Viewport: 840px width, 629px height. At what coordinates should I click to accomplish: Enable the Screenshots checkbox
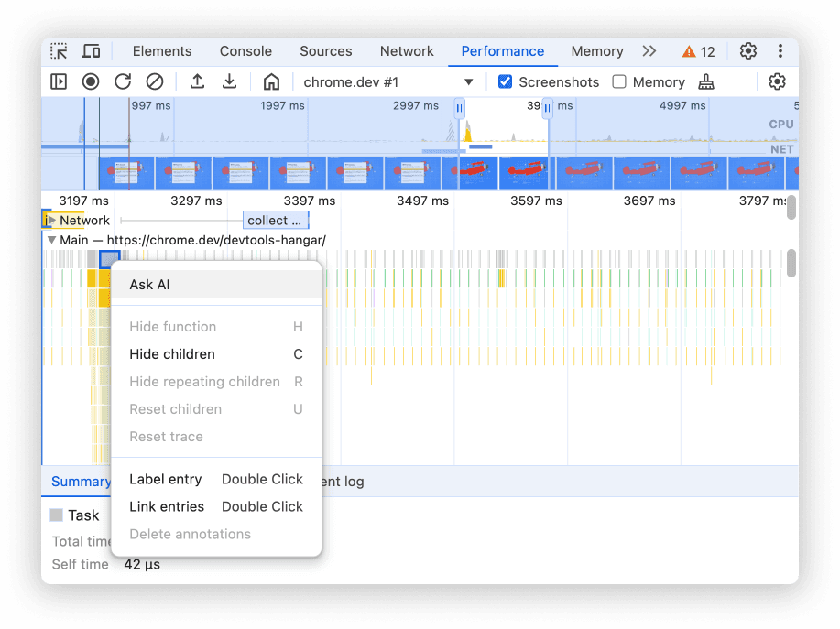pyautogui.click(x=505, y=81)
